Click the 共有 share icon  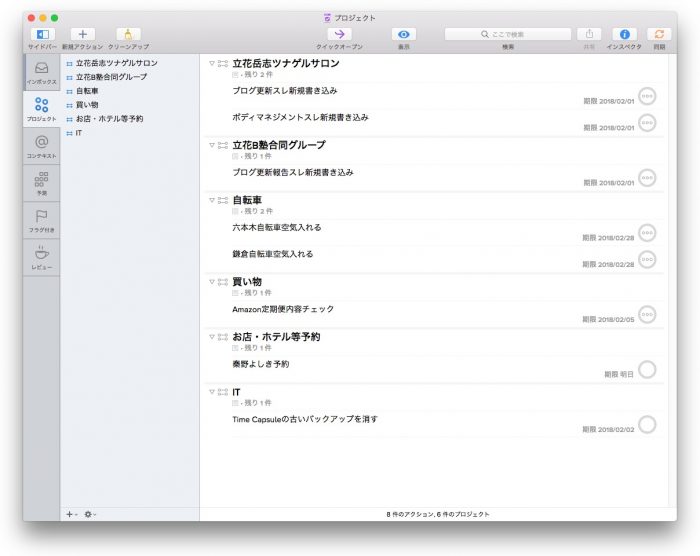(x=589, y=34)
